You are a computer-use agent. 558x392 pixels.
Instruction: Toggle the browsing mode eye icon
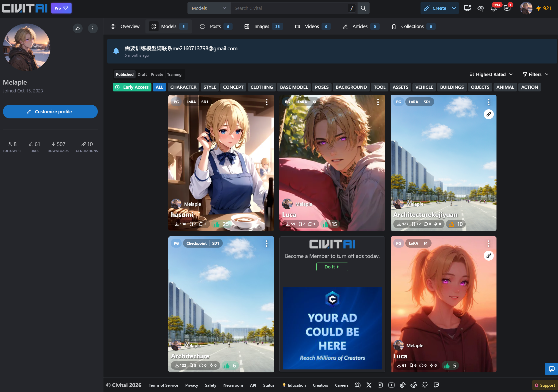pos(480,8)
